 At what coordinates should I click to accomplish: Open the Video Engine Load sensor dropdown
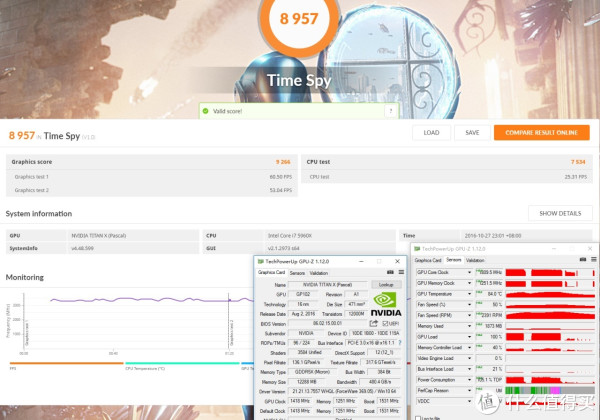coord(470,358)
